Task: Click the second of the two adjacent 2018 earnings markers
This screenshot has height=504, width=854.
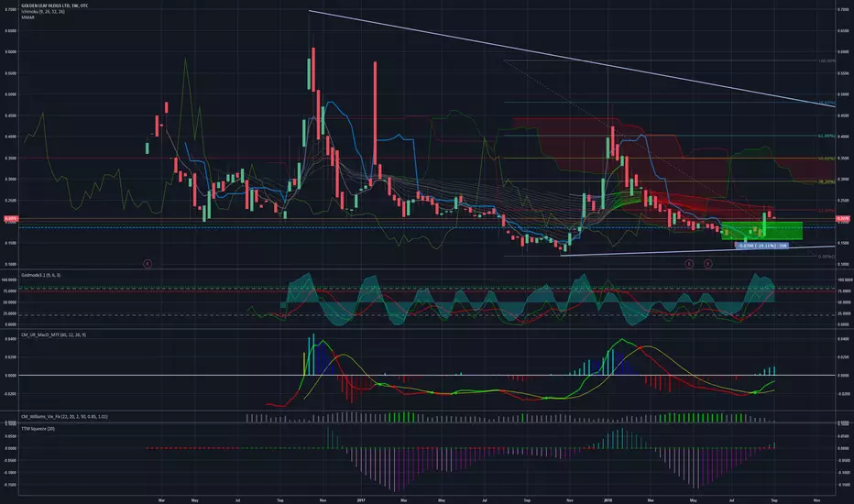Action: coord(707,264)
